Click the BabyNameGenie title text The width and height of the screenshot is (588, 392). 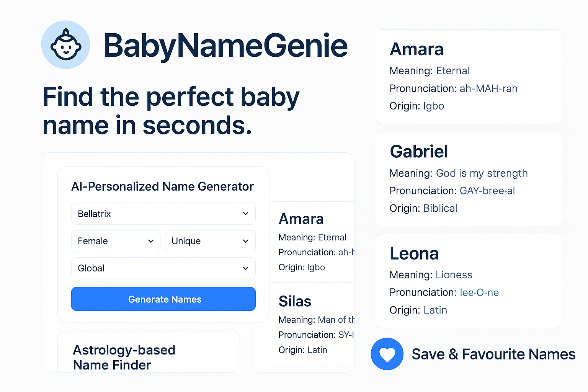click(225, 45)
